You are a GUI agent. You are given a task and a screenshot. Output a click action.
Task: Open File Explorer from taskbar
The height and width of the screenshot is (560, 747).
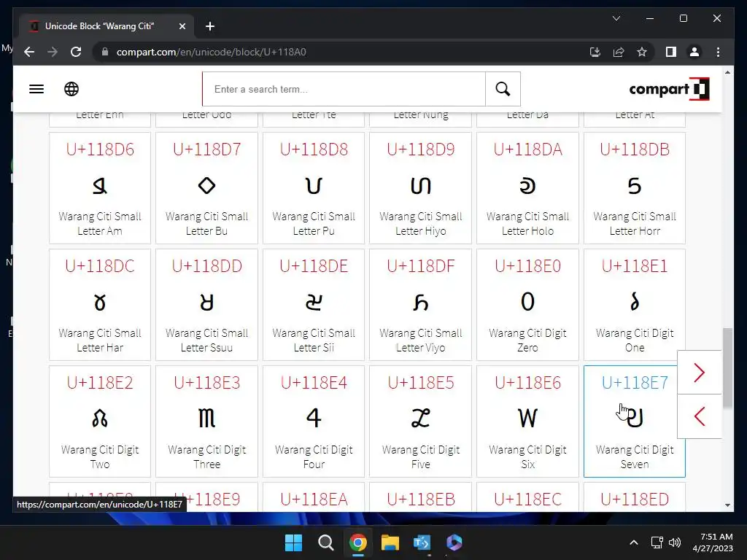click(x=390, y=542)
